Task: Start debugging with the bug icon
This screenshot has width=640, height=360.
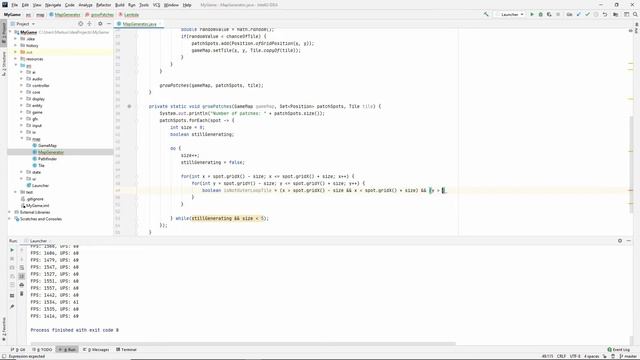Action: (540, 15)
